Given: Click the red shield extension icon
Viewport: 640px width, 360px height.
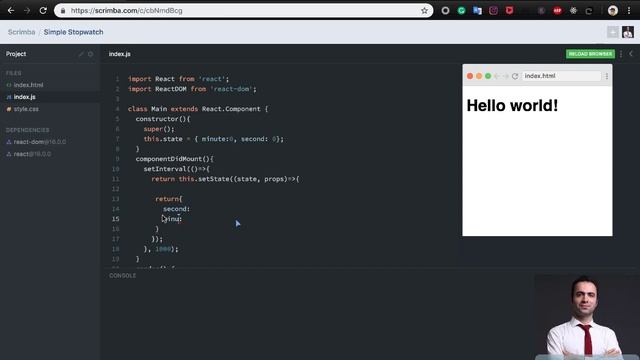Looking at the screenshot, I should point(509,11).
